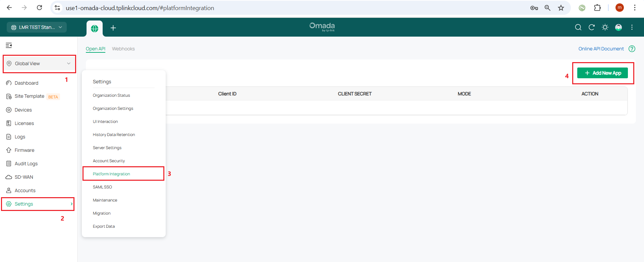Open Omada search magnifier icon
The height and width of the screenshot is (262, 644).
click(x=578, y=27)
